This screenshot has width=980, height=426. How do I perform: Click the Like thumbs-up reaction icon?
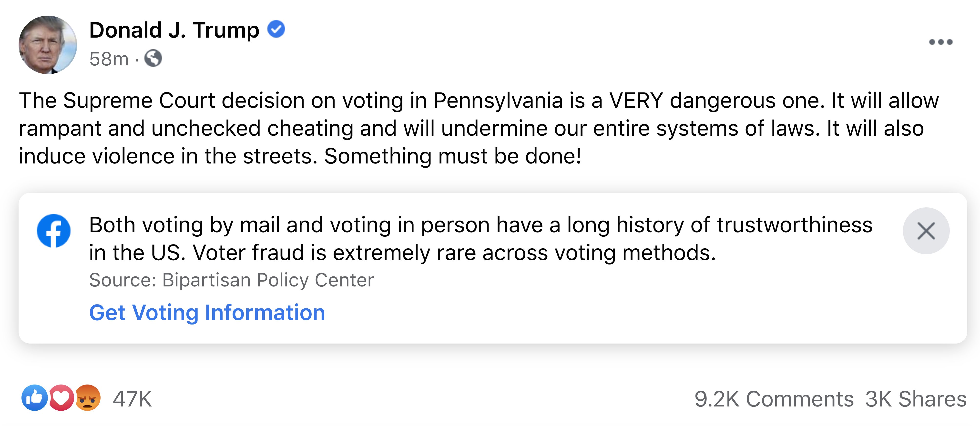[35, 398]
